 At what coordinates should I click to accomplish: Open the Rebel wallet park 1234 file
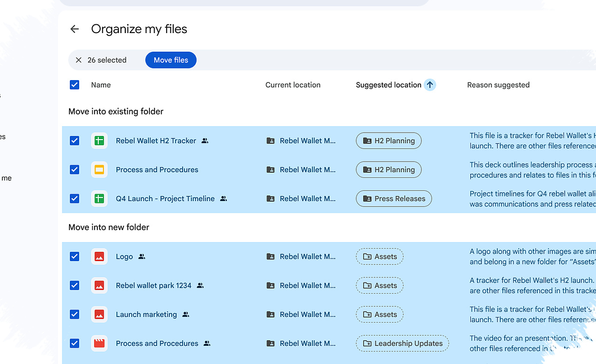coord(154,285)
